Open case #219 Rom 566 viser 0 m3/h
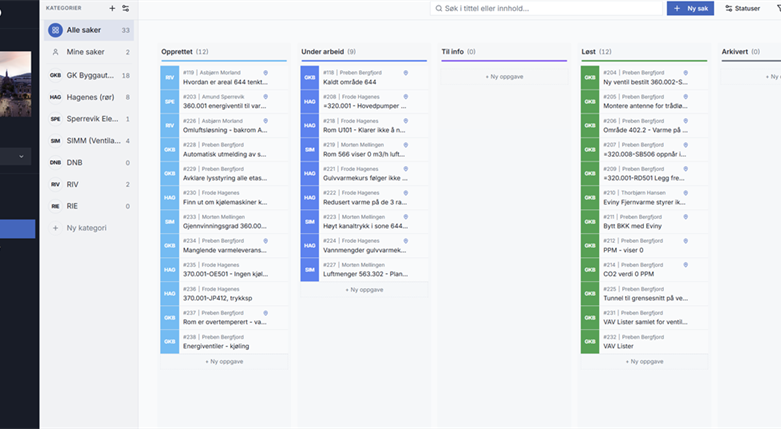The height and width of the screenshot is (429, 781). pos(364,149)
